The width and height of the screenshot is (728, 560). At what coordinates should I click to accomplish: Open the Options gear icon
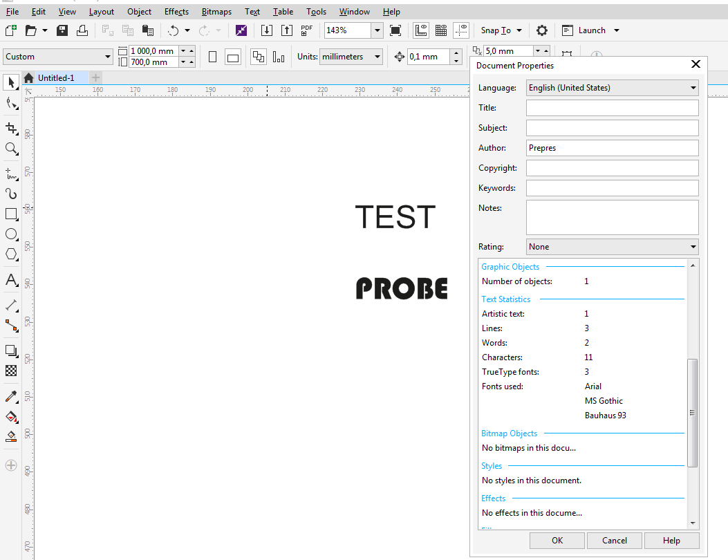[x=542, y=30]
